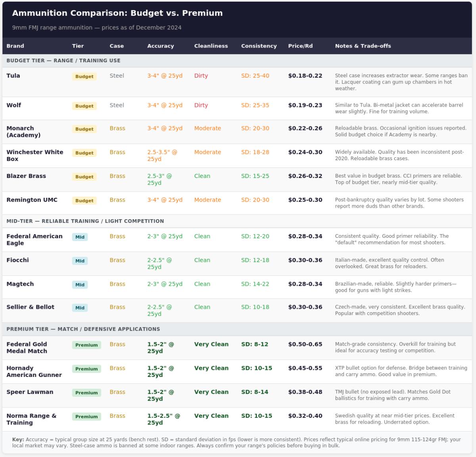Click the Premium badge for Speer Lawman
476x457 pixels.
86,393
